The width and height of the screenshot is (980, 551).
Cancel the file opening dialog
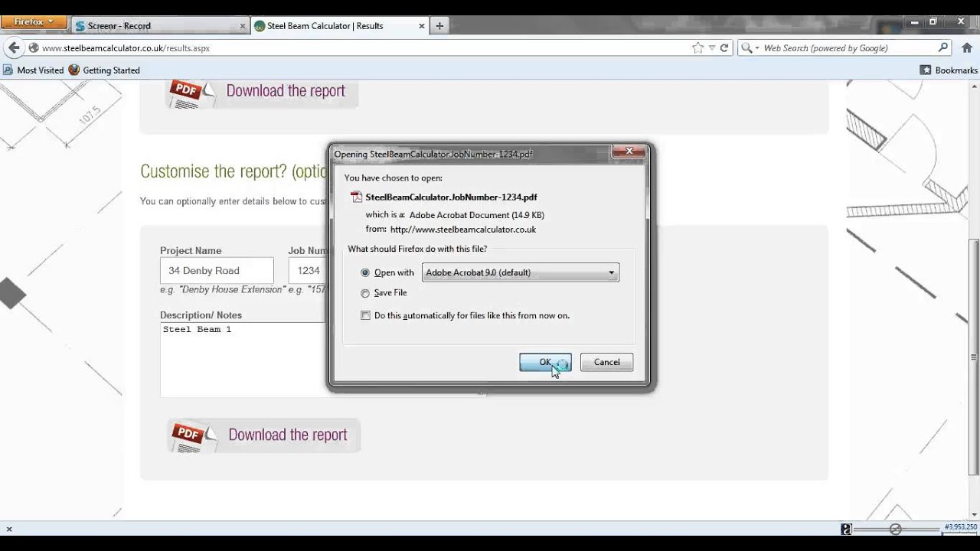[x=606, y=362]
